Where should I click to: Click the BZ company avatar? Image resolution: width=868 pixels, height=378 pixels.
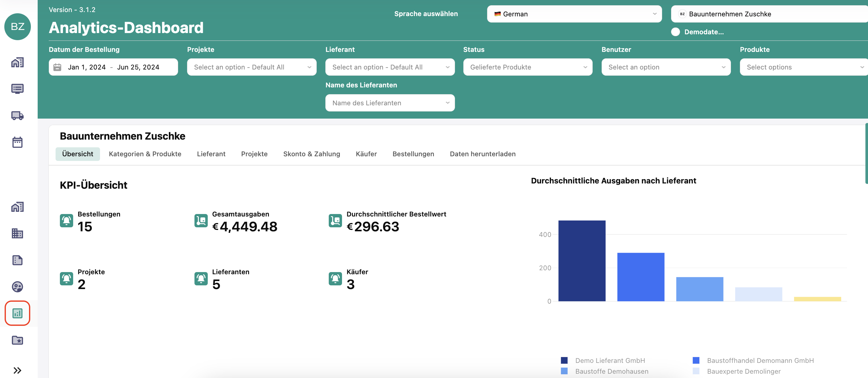click(x=18, y=26)
